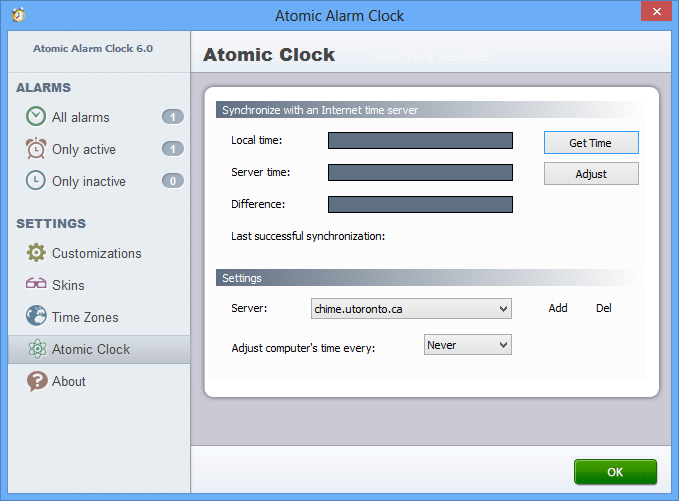Click the Last successful synchronization text
The width and height of the screenshot is (679, 501).
(308, 236)
